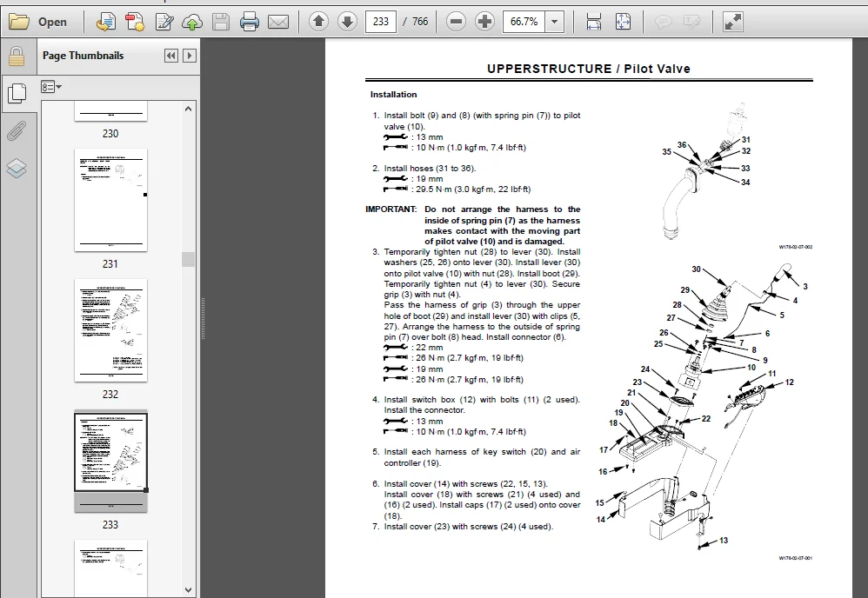Click the total page count 766
Screen dimensions: 868x598
click(x=420, y=22)
